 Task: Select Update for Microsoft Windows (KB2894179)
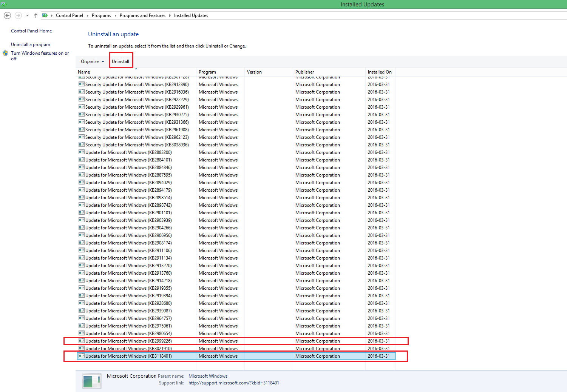[x=236, y=190]
